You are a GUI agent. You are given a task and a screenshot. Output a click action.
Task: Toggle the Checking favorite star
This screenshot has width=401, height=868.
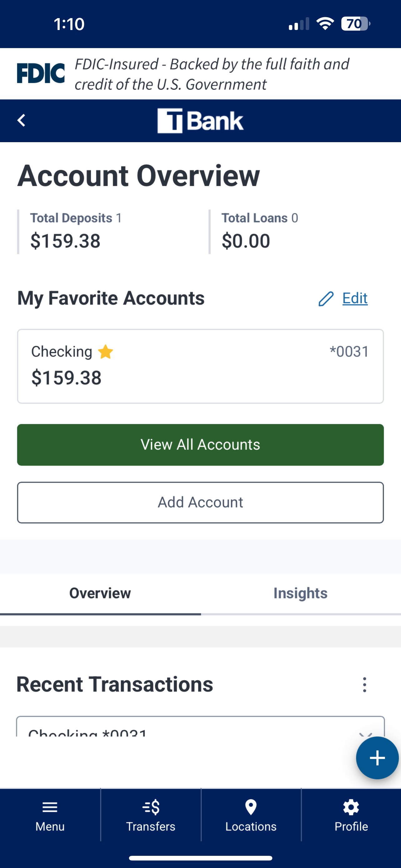pos(105,352)
